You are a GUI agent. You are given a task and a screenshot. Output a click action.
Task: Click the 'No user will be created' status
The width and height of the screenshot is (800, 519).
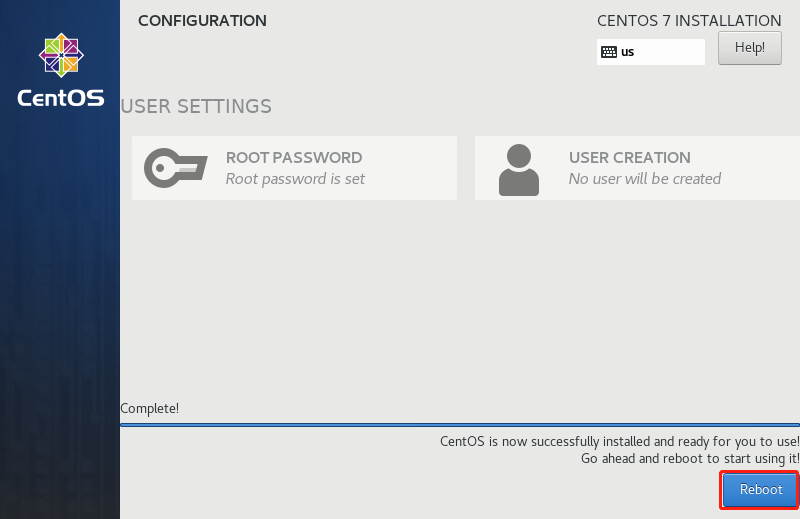[x=644, y=179]
